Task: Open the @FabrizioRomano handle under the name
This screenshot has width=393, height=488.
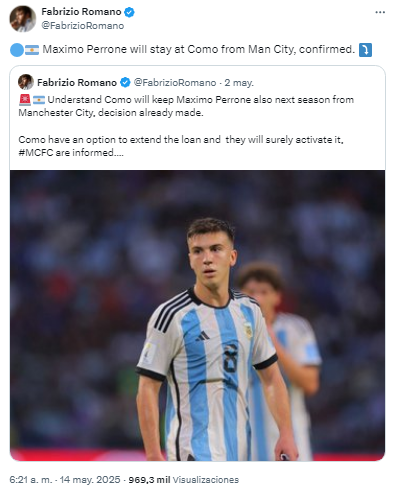Action: [x=82, y=26]
